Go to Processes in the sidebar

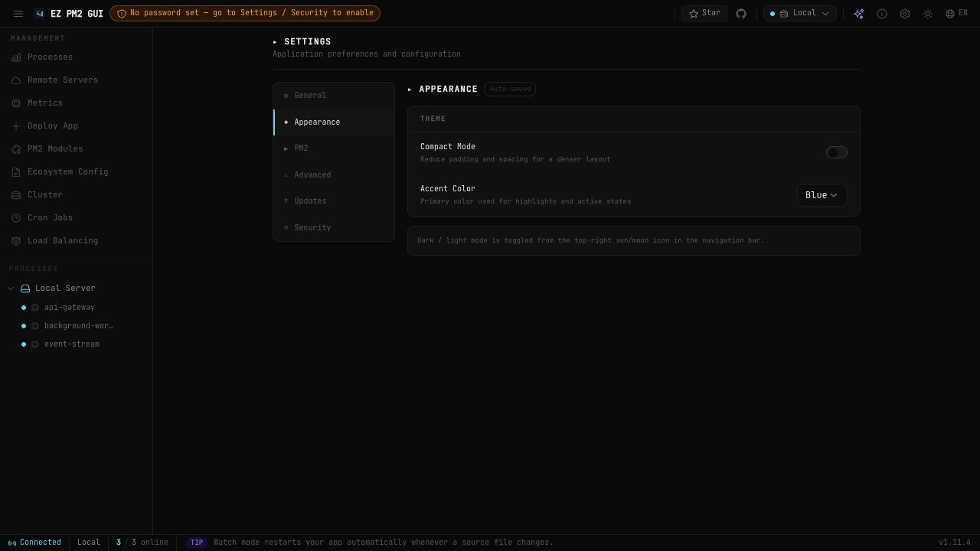point(76,57)
